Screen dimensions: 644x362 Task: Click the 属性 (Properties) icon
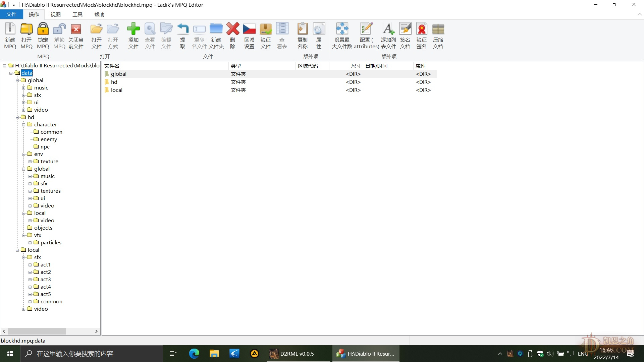coord(319,29)
